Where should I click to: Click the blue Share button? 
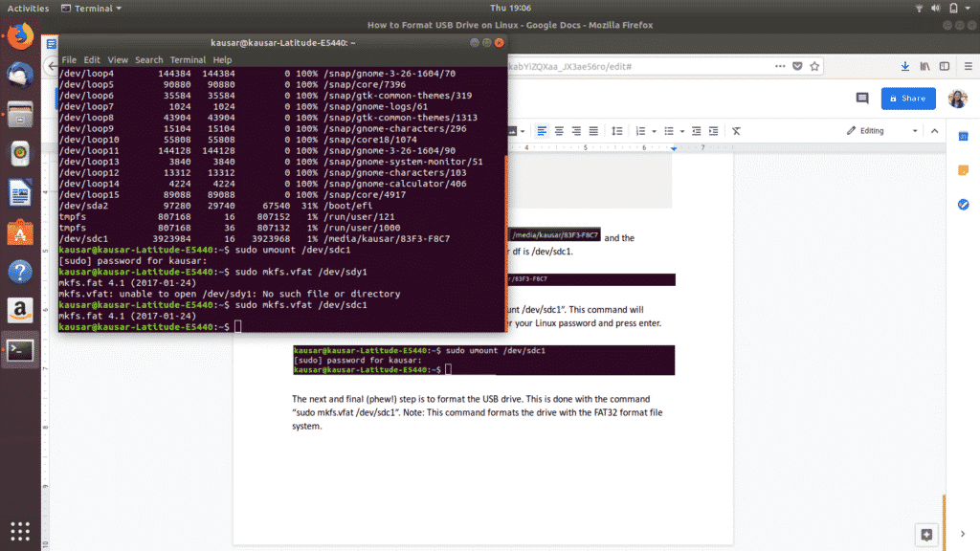(907, 98)
